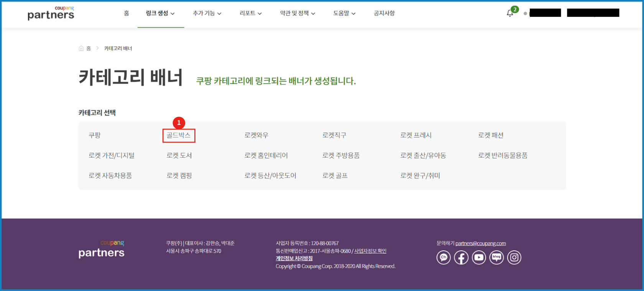Select 로켓 반려동물용품 category
Viewport: 644px width, 291px height.
503,156
